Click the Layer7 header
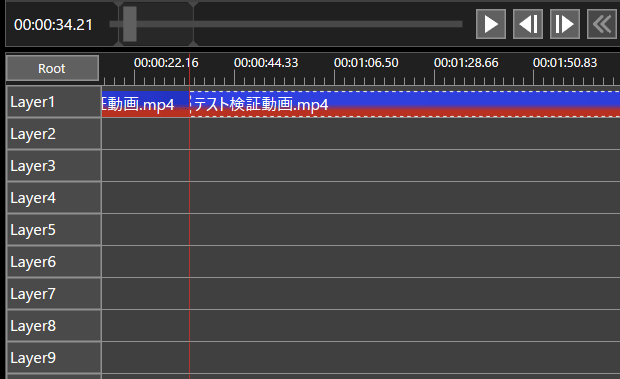The image size is (620, 379). [54, 294]
